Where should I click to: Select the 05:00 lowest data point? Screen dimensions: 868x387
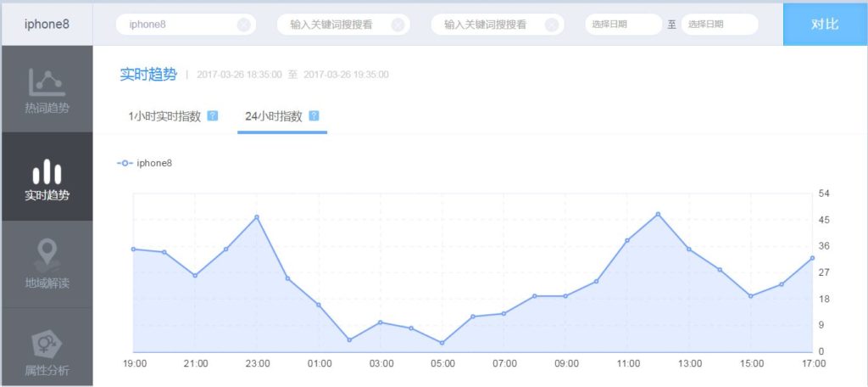click(442, 343)
